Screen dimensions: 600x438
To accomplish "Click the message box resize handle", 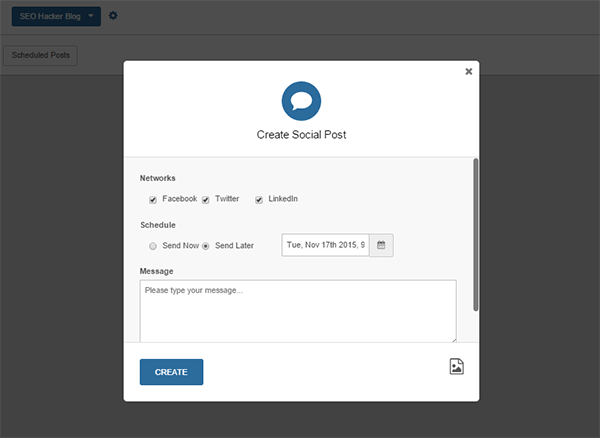I will tap(453, 339).
